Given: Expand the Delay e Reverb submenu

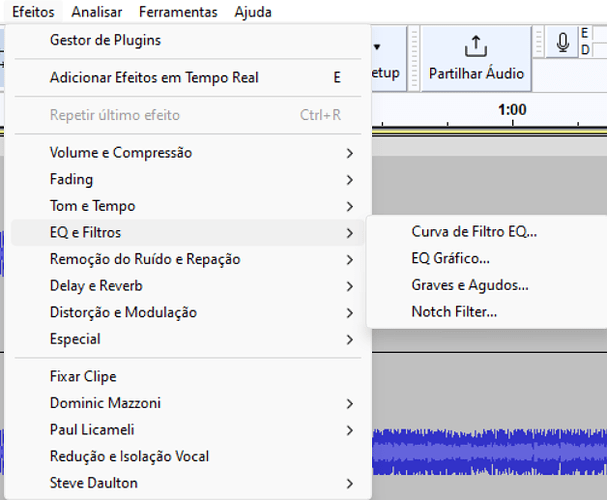Looking at the screenshot, I should point(188,286).
